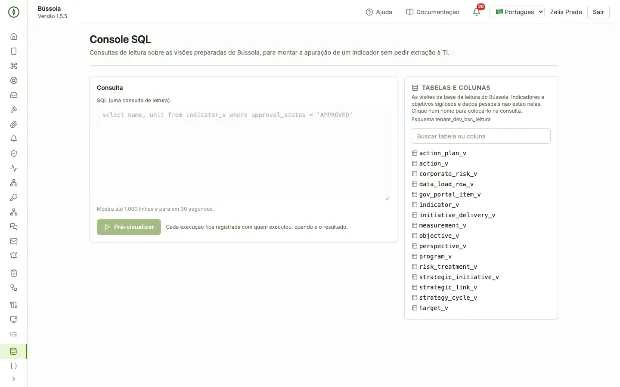The width and height of the screenshot is (620, 387).
Task: Click the Console SQL page title
Action: 120,39
